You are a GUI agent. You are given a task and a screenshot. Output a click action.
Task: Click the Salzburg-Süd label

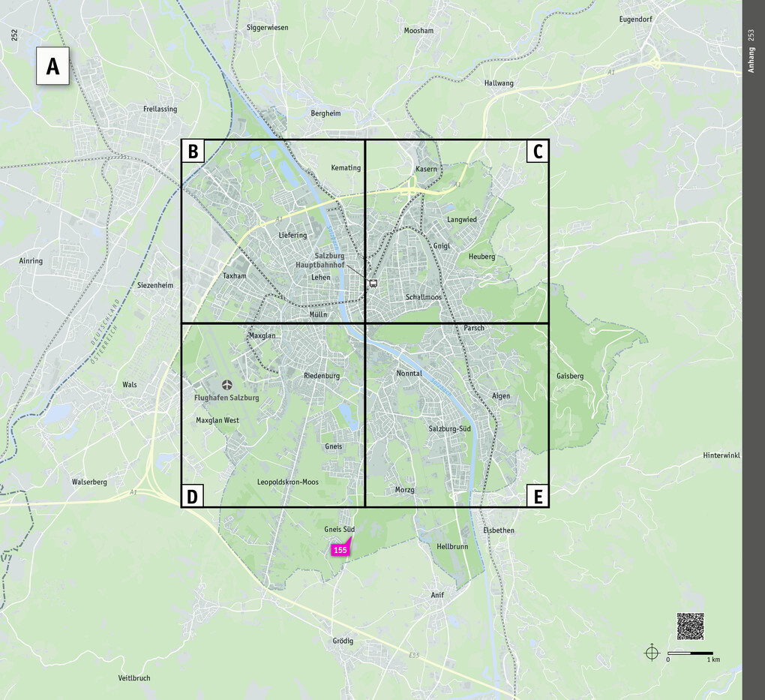tap(449, 428)
